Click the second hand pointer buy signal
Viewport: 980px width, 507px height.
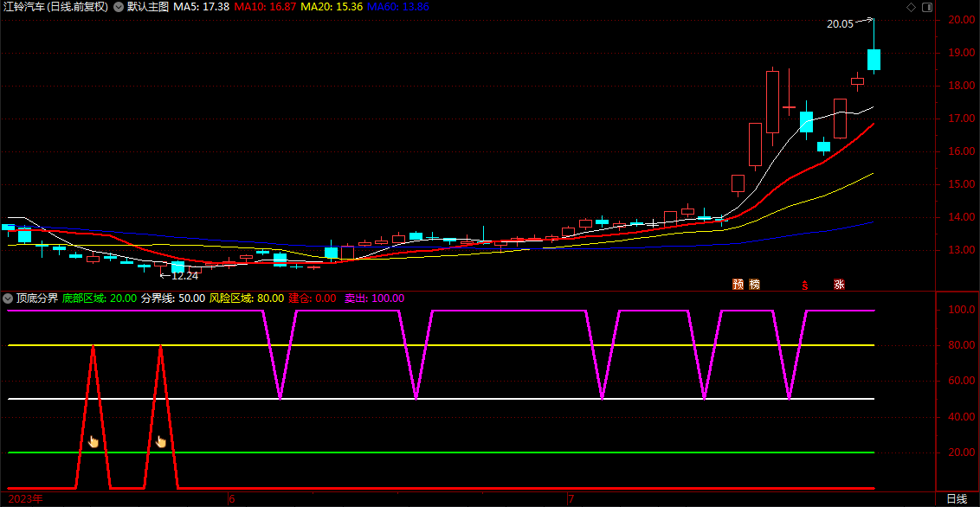click(161, 442)
